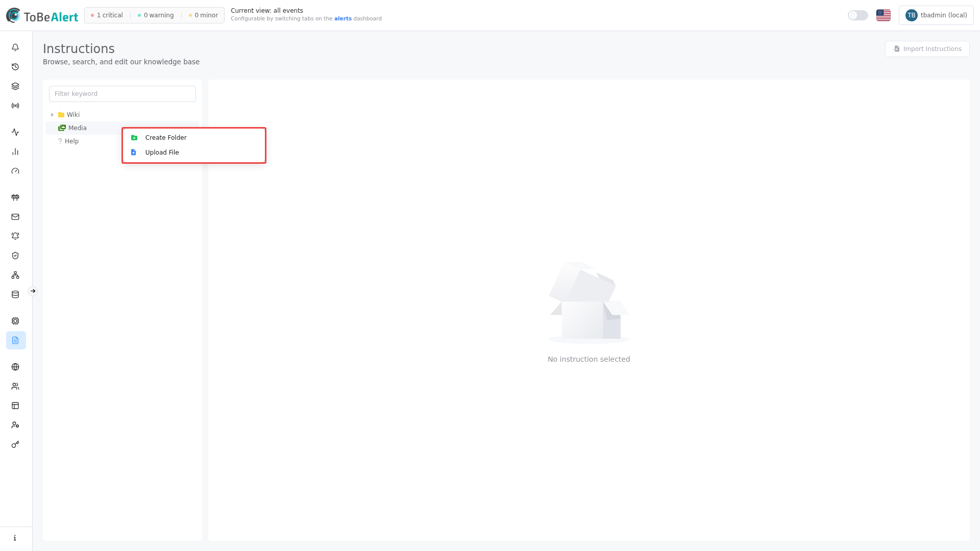
Task: Open the database icon in sidebar
Action: [x=15, y=294]
